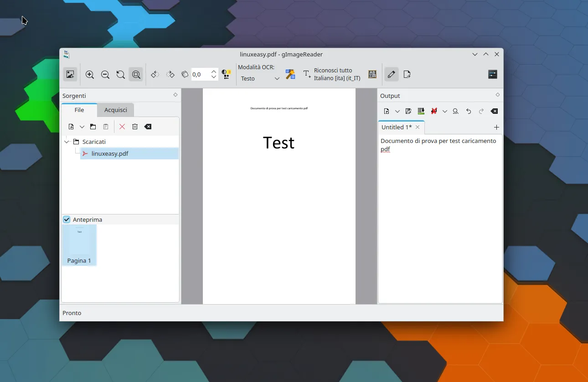Toggle the sources pane image button
588x382 pixels.
point(70,75)
